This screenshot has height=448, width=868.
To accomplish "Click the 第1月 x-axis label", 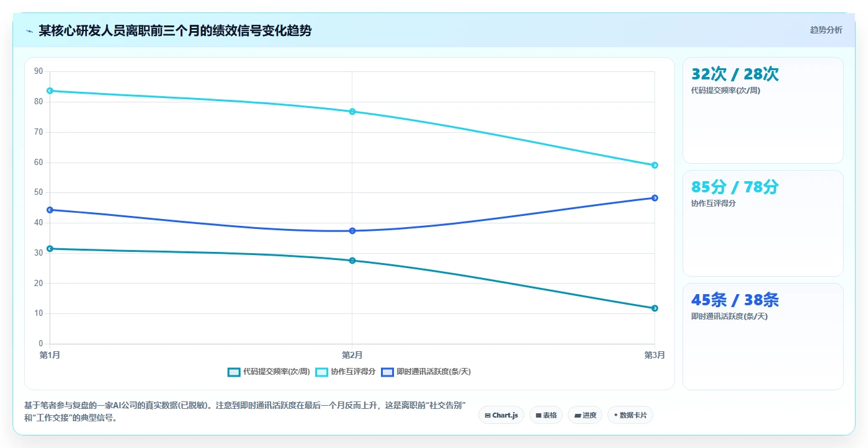I will pyautogui.click(x=50, y=355).
